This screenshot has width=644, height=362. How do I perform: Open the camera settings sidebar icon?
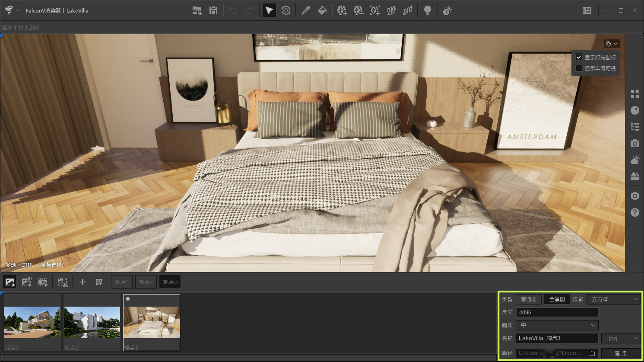(635, 143)
